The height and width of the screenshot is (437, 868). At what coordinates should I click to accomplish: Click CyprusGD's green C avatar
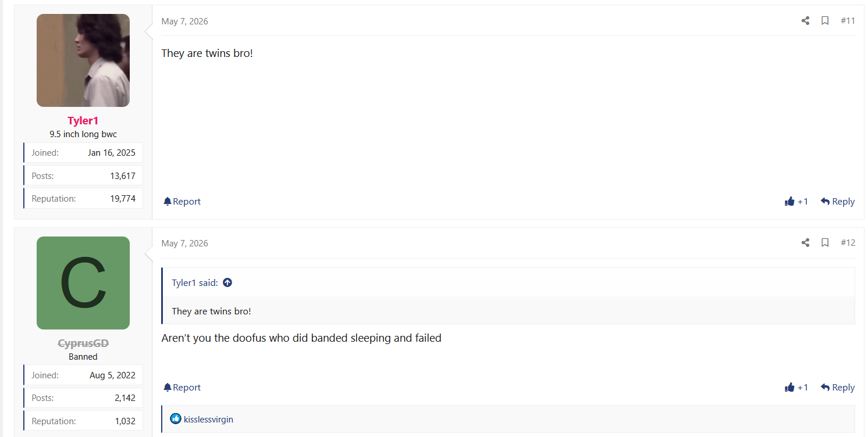point(83,283)
